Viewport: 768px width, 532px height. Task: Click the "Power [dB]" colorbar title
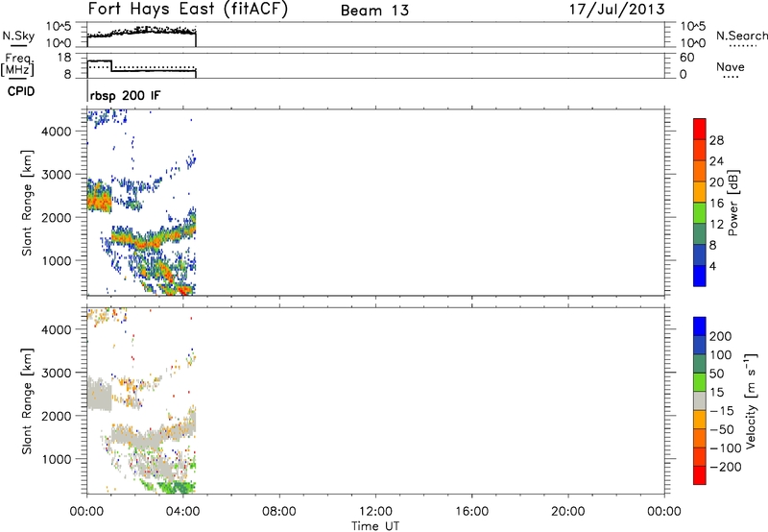tap(732, 203)
